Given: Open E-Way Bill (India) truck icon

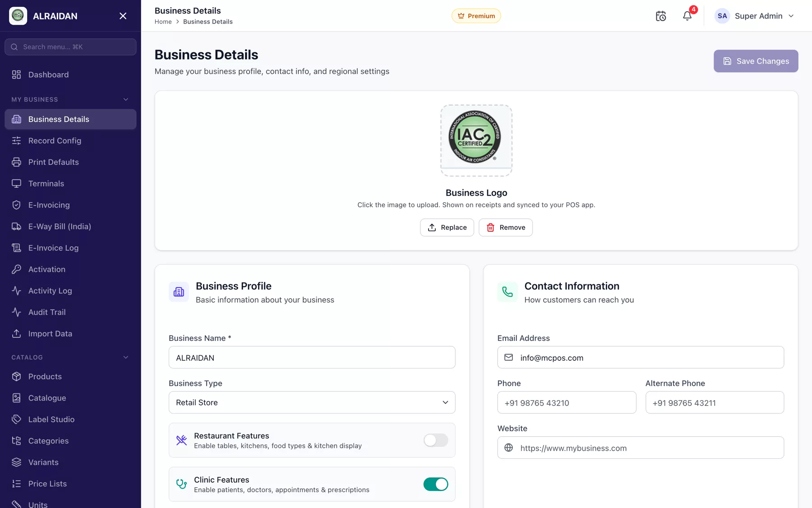Looking at the screenshot, I should pos(17,226).
